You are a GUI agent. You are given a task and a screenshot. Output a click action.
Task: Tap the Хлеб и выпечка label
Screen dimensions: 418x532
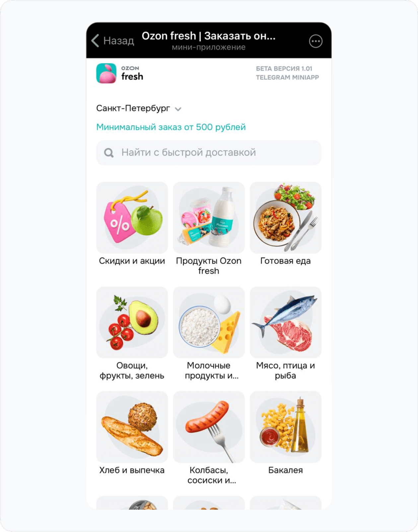(x=132, y=470)
